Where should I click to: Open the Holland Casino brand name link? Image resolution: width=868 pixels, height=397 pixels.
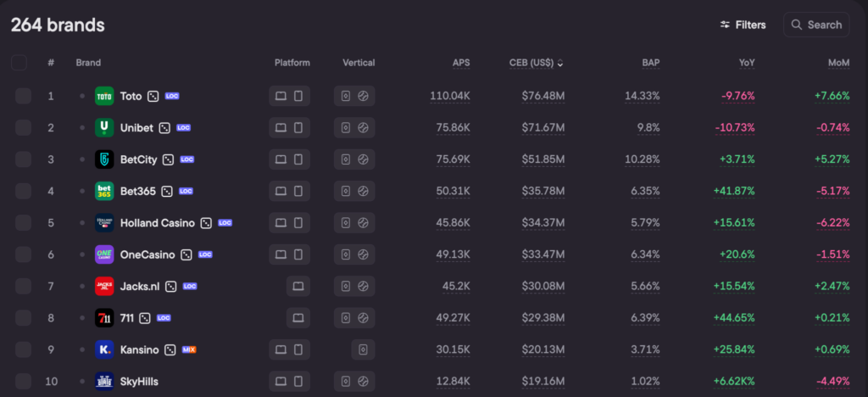click(158, 223)
